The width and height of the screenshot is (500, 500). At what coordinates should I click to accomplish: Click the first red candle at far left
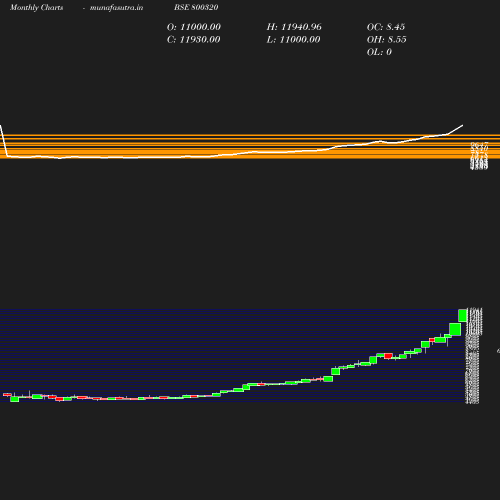pyautogui.click(x=7, y=395)
